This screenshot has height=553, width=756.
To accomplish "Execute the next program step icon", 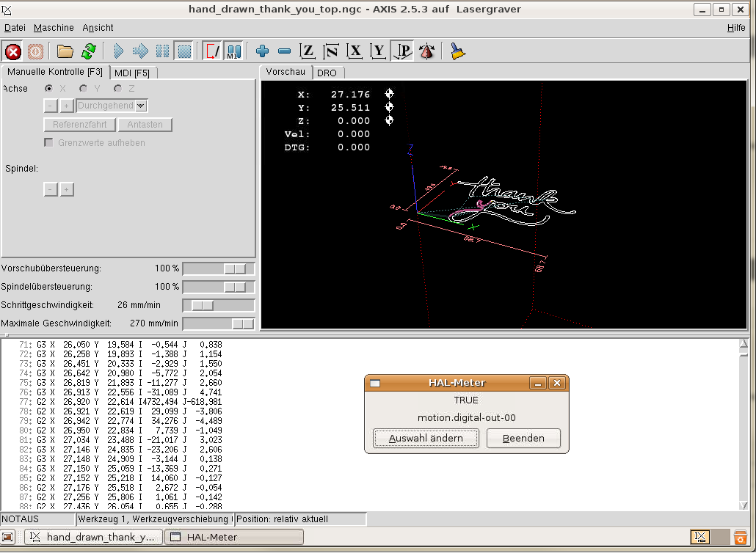I will point(140,51).
